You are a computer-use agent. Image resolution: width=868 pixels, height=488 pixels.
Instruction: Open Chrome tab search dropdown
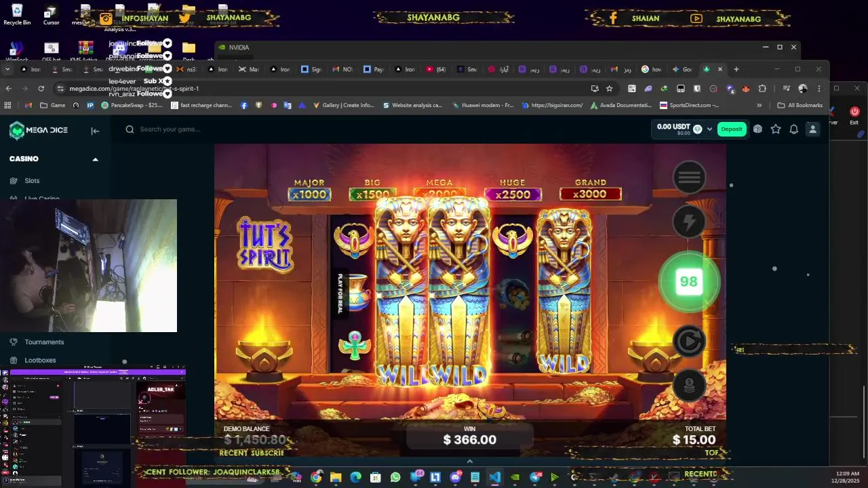coord(8,69)
